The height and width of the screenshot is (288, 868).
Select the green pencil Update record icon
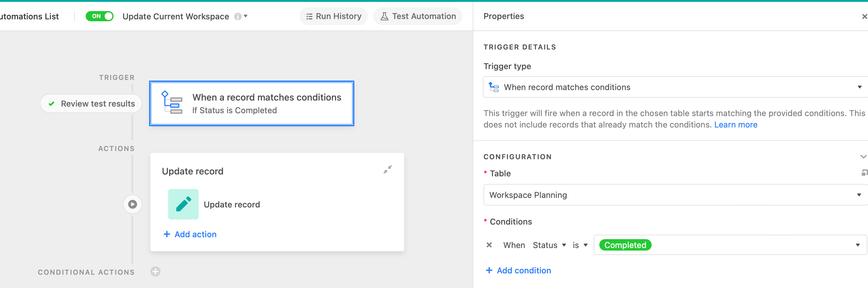[x=183, y=204]
